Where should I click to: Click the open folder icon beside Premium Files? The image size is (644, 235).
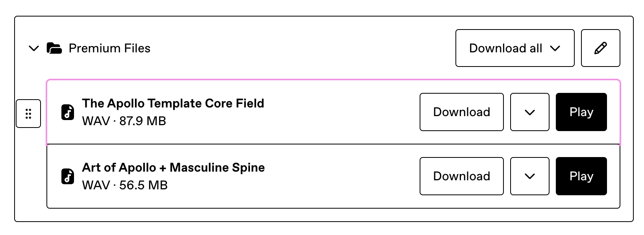(54, 48)
